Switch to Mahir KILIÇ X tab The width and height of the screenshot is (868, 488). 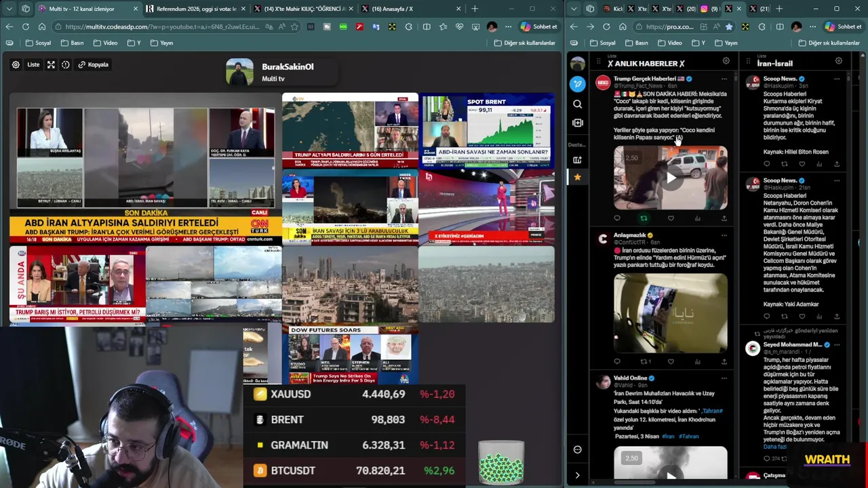pos(304,9)
